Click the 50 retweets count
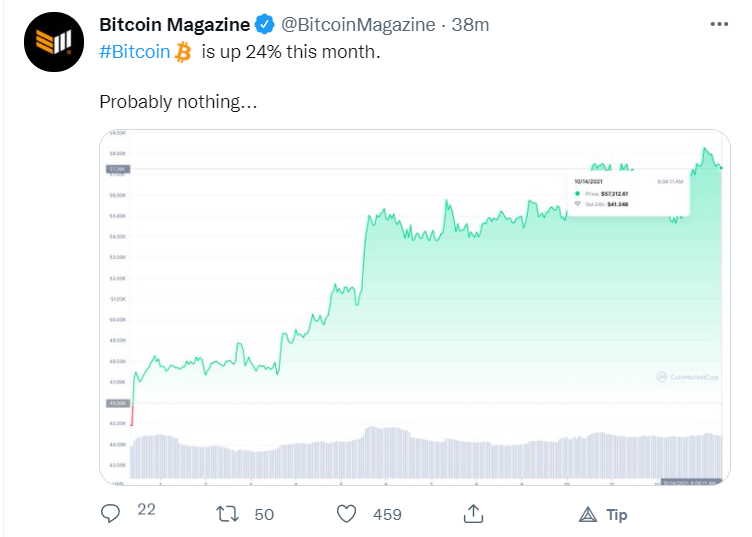The width and height of the screenshot is (752, 537). 264,514
